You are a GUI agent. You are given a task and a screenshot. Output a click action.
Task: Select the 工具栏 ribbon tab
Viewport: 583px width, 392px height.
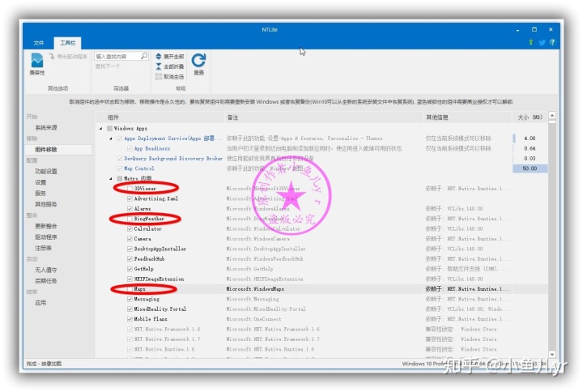(68, 43)
